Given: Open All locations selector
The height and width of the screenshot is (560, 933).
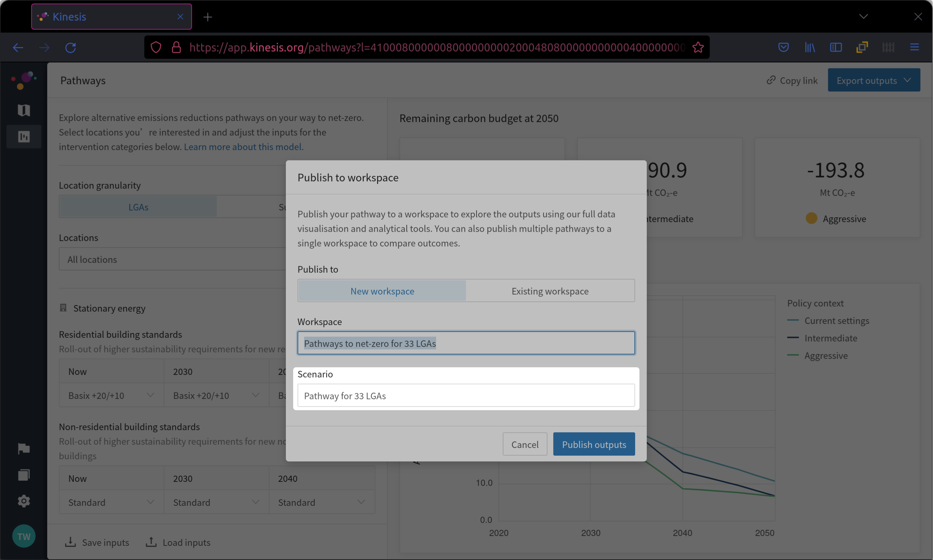Looking at the screenshot, I should coord(172,259).
